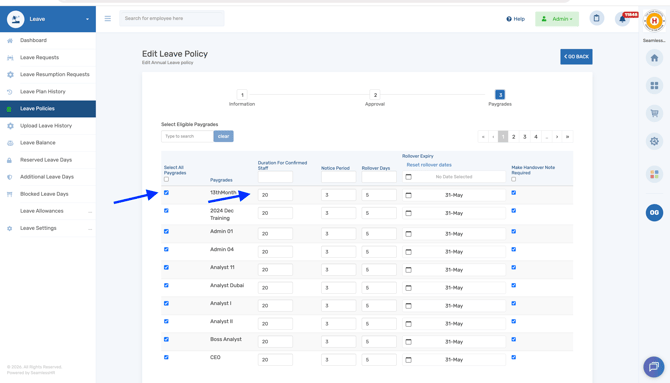Expand the Admin dropdown
The image size is (670, 383).
[x=557, y=19]
